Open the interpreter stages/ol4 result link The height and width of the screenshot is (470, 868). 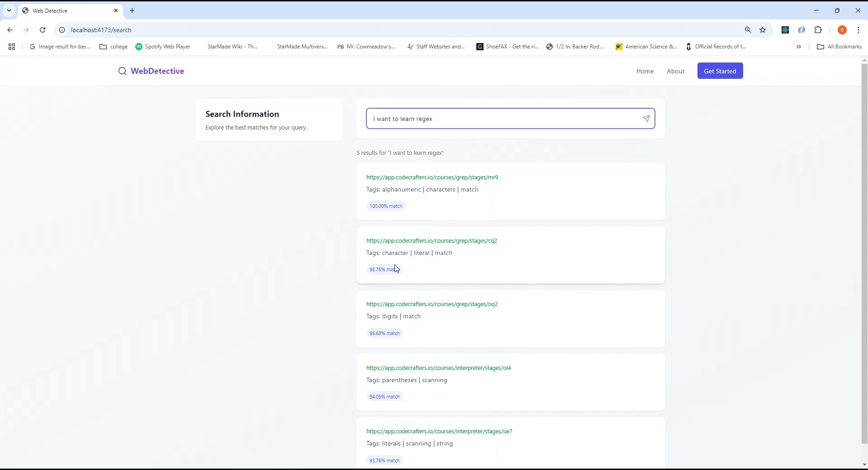[438, 368]
